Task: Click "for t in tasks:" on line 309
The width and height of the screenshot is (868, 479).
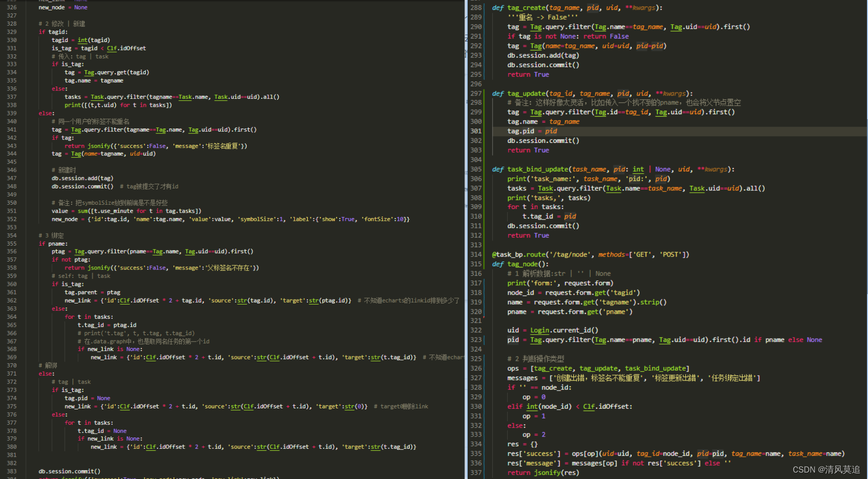Action: (535, 207)
